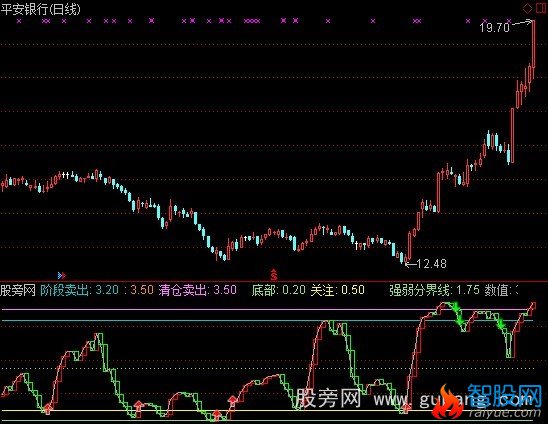Screen dimensions: 548x424
Task: Click the red double-rectangle icon at top right
Action: [x=541, y=8]
